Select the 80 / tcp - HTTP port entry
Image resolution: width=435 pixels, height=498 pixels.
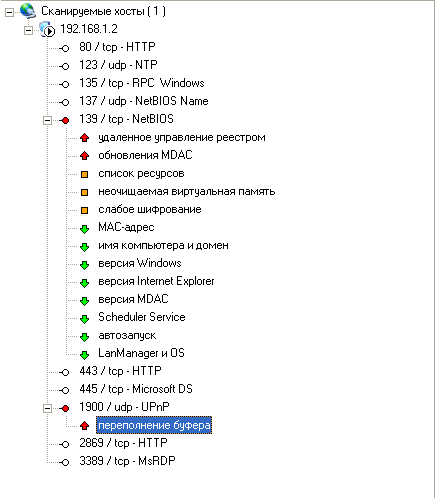[117, 47]
